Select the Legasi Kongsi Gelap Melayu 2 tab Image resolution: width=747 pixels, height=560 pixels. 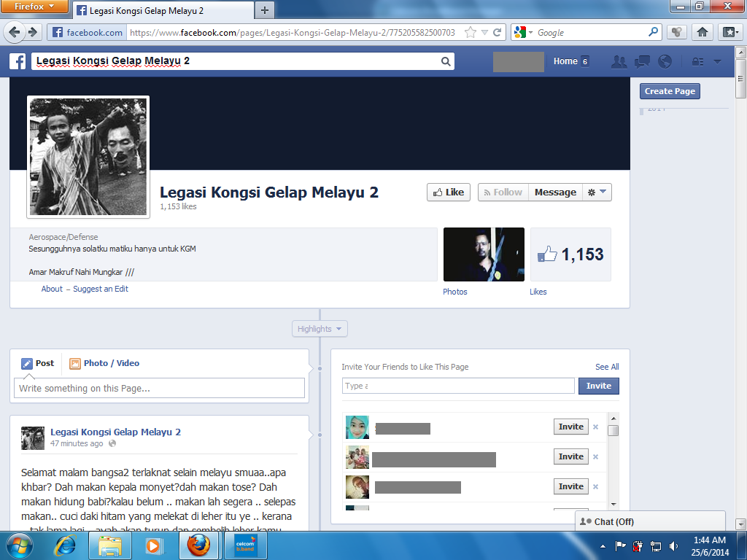[x=163, y=10]
